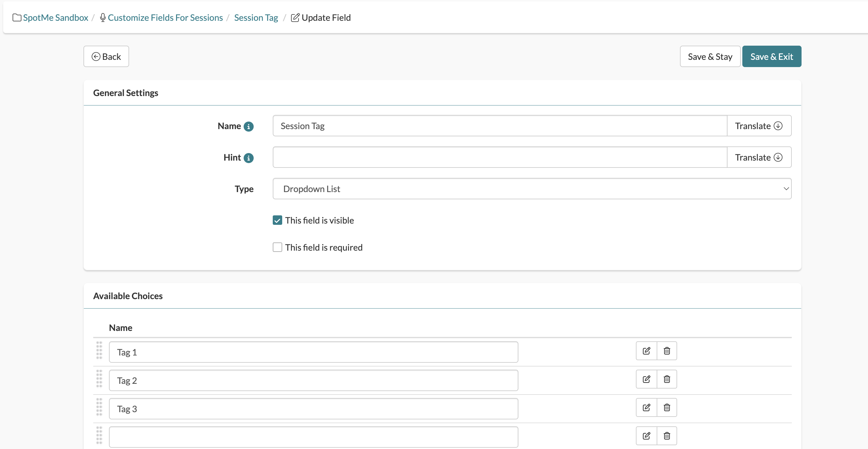Image resolution: width=868 pixels, height=449 pixels.
Task: Enable This field is required
Action: coord(277,247)
